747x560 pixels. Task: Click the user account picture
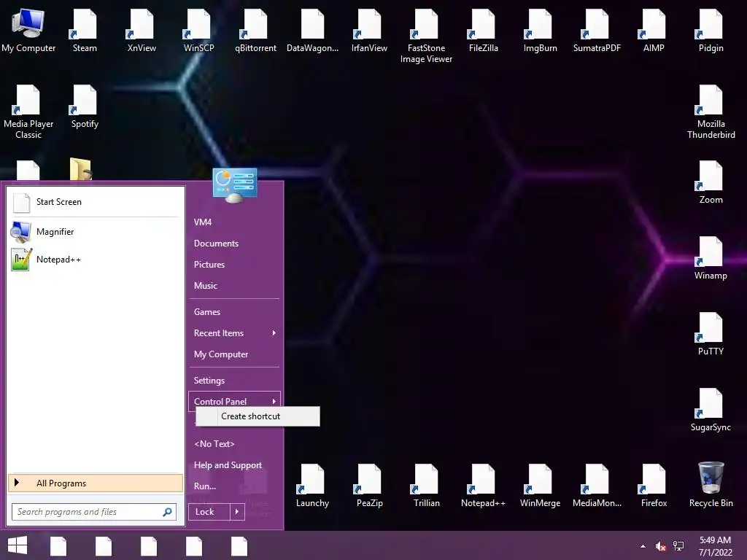pos(234,184)
